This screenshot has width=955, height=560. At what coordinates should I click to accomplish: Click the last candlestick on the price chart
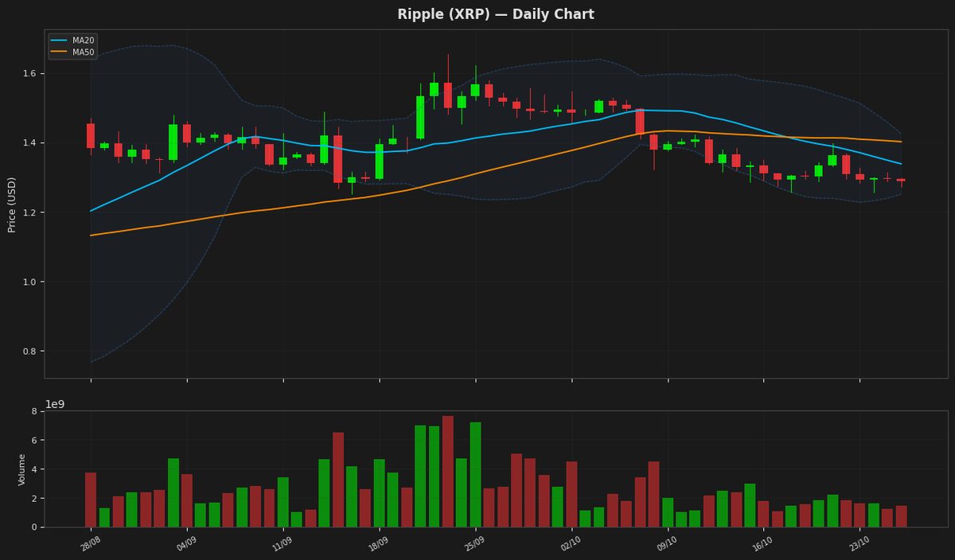[901, 181]
